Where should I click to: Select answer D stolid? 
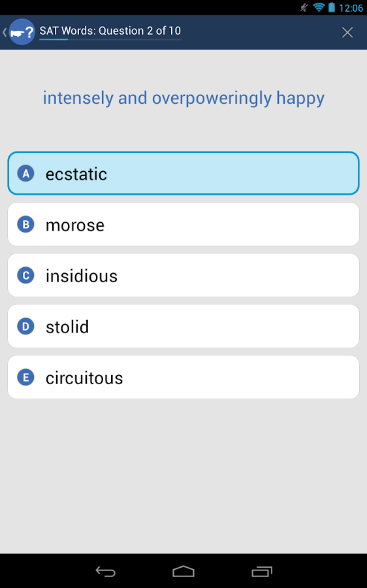click(x=183, y=326)
